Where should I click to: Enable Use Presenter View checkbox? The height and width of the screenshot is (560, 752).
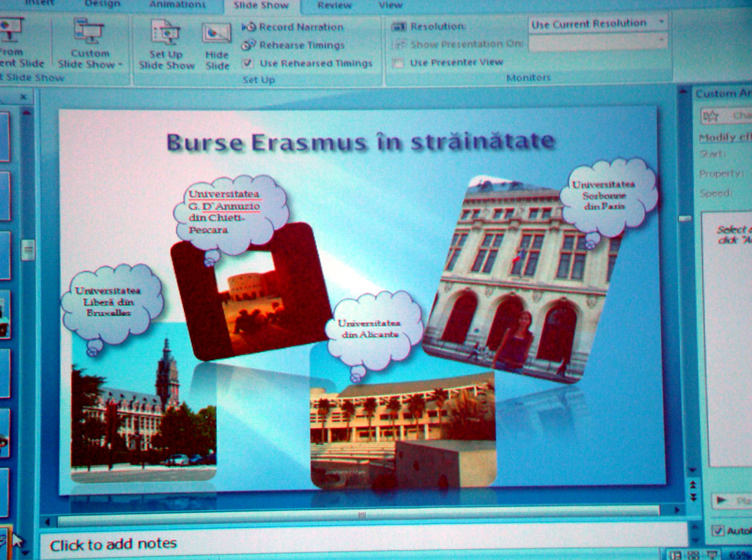coord(398,63)
